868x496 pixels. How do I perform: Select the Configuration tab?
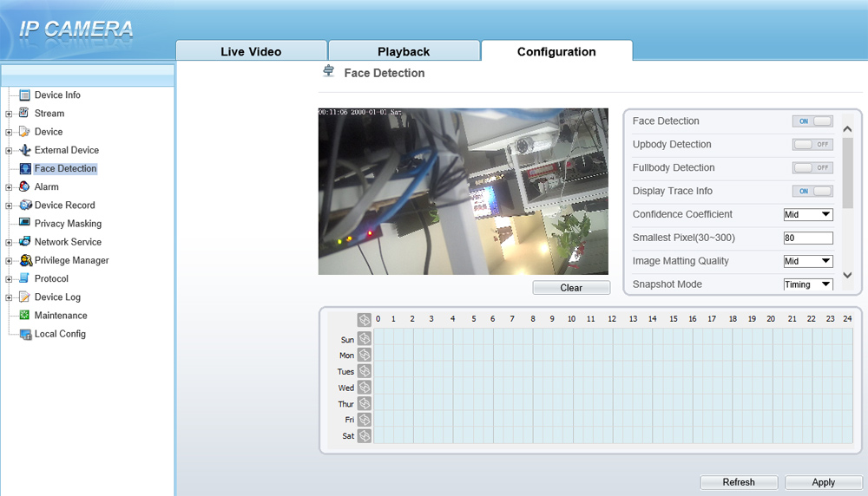(557, 51)
